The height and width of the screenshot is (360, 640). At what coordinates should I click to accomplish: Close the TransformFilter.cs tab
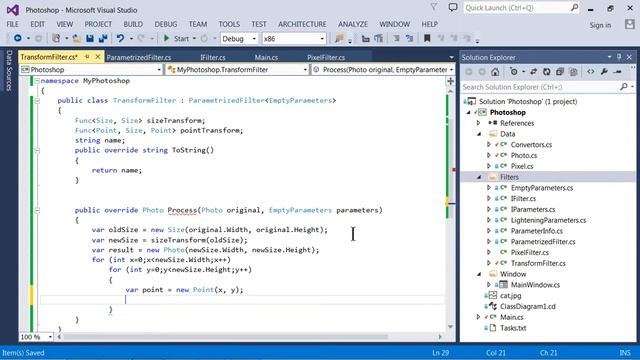tap(98, 57)
